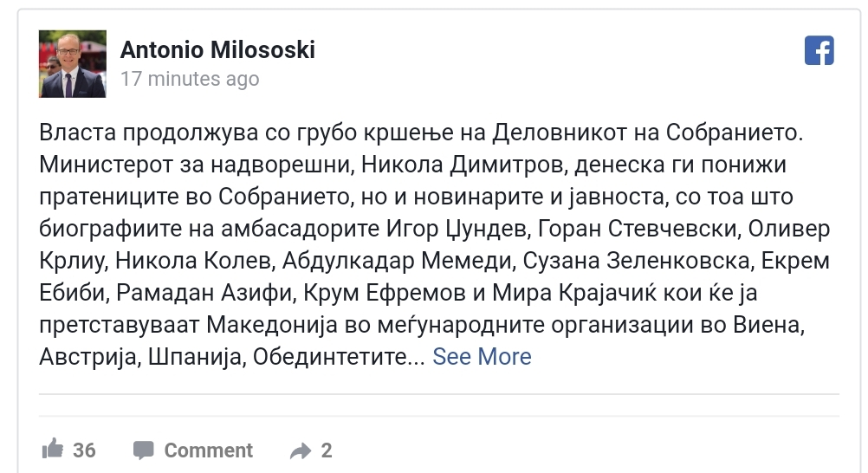868x473 pixels.
Task: Click the share arrow icon
Action: (301, 450)
